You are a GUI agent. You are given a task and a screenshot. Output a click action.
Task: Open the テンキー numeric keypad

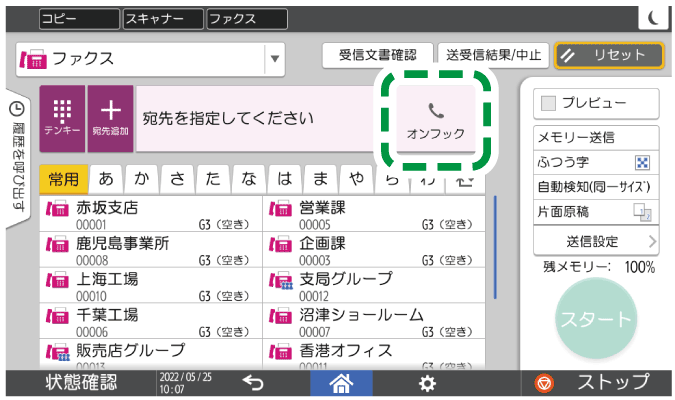(x=62, y=118)
